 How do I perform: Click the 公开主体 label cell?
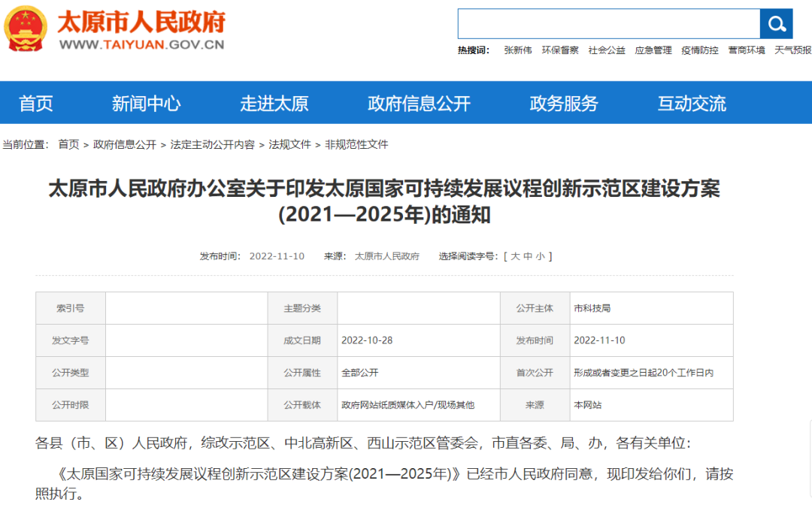pos(535,308)
